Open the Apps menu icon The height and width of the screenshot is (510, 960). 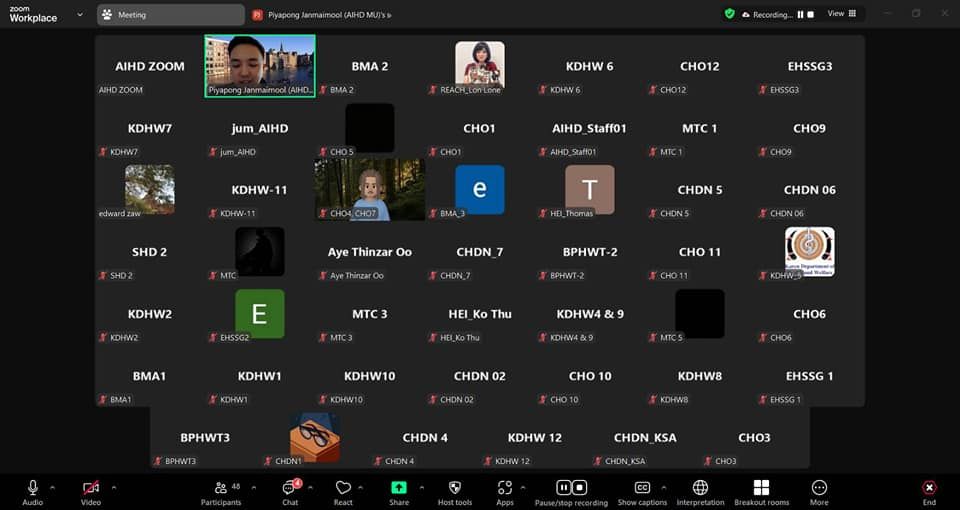(x=505, y=489)
